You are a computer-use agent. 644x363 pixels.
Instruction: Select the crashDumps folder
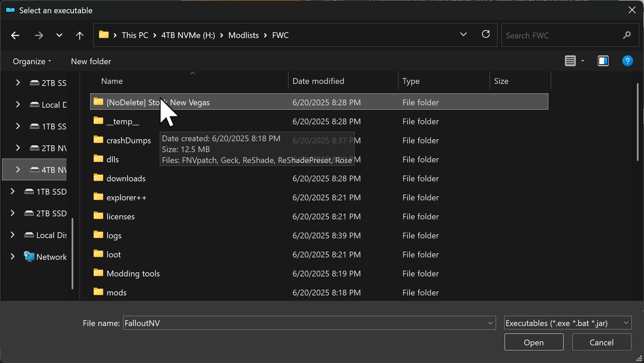click(x=129, y=140)
